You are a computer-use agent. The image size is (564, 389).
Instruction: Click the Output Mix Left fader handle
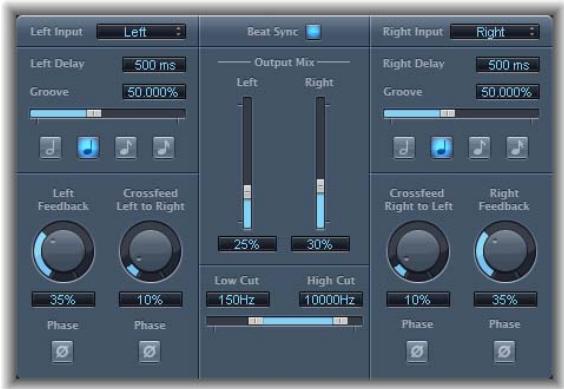click(x=247, y=191)
